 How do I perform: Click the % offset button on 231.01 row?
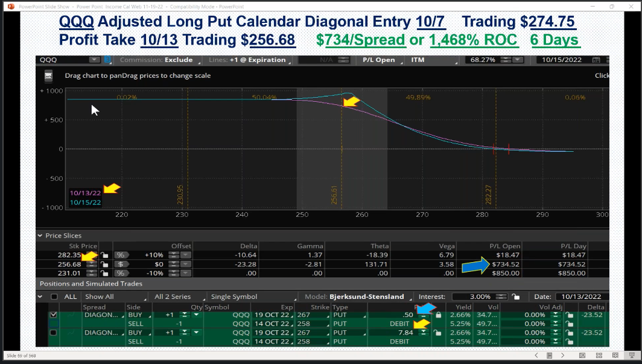coord(121,273)
